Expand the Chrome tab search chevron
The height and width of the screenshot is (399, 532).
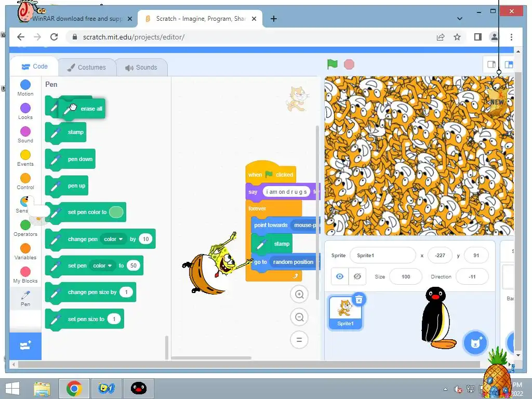point(460,19)
